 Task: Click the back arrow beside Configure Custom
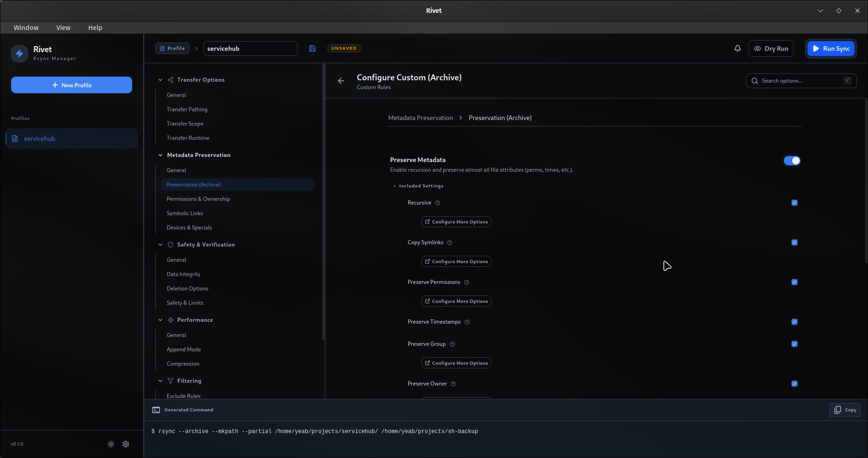point(341,81)
